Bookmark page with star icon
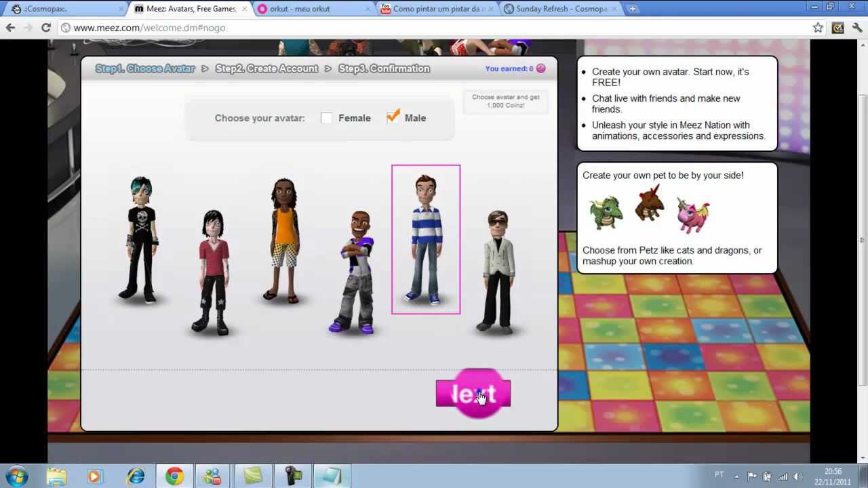The height and width of the screenshot is (488, 868). 818,28
